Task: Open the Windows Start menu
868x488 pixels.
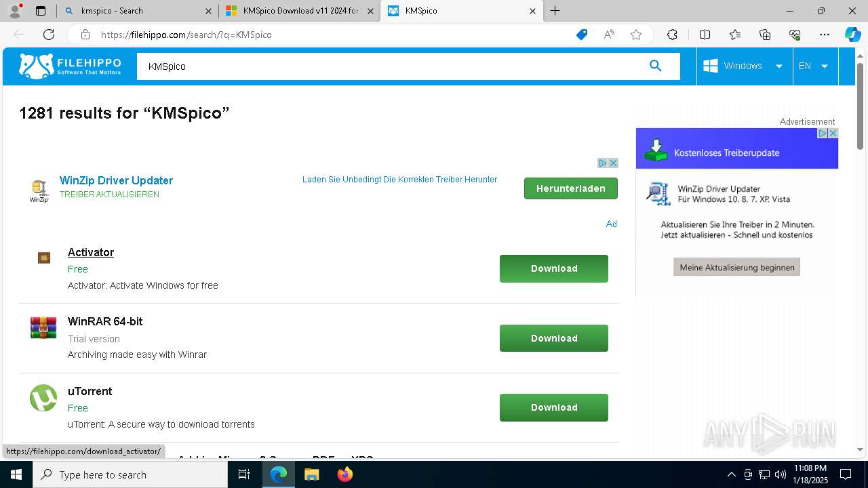Action: (x=16, y=474)
